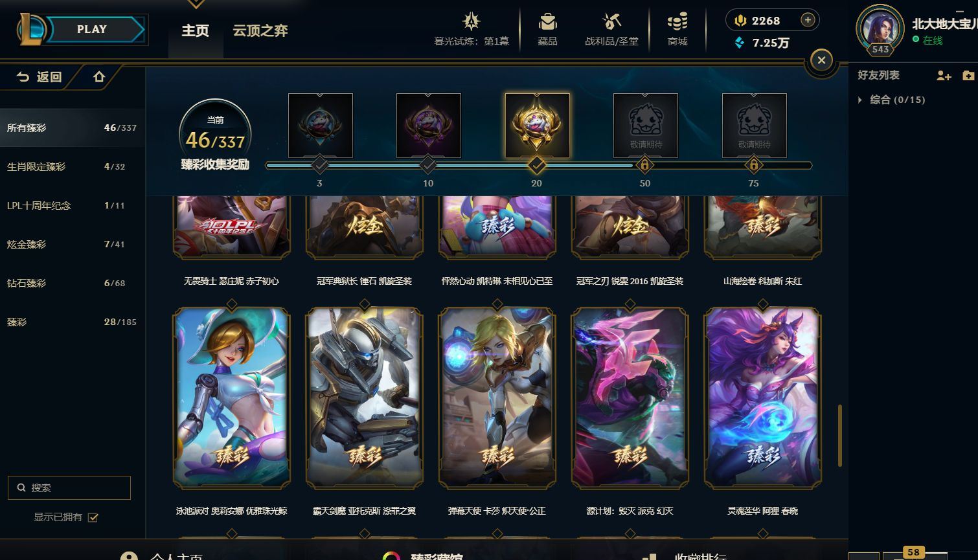
Task: Close the collection rewards panel
Action: click(x=821, y=61)
